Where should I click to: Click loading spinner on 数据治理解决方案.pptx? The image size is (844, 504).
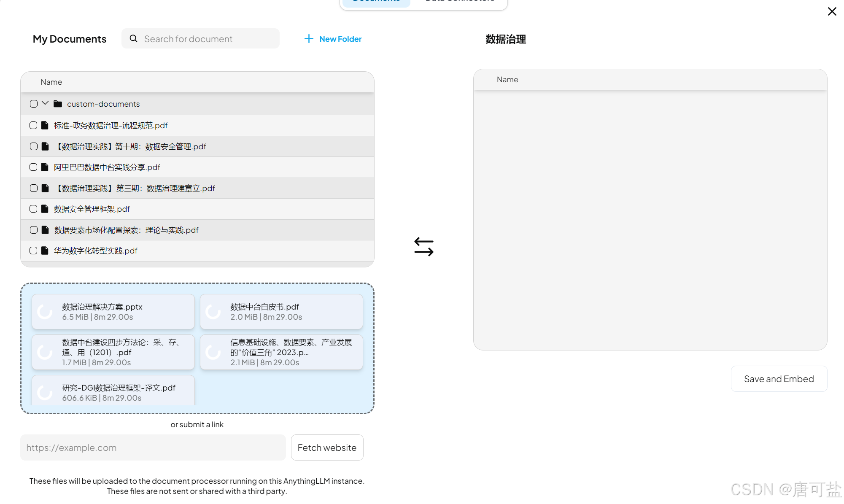(x=45, y=312)
